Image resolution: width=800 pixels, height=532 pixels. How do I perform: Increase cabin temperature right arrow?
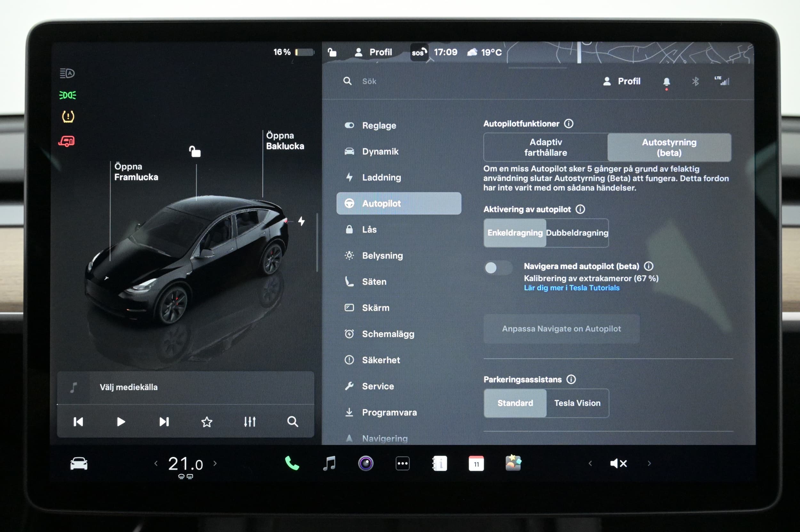click(x=215, y=464)
